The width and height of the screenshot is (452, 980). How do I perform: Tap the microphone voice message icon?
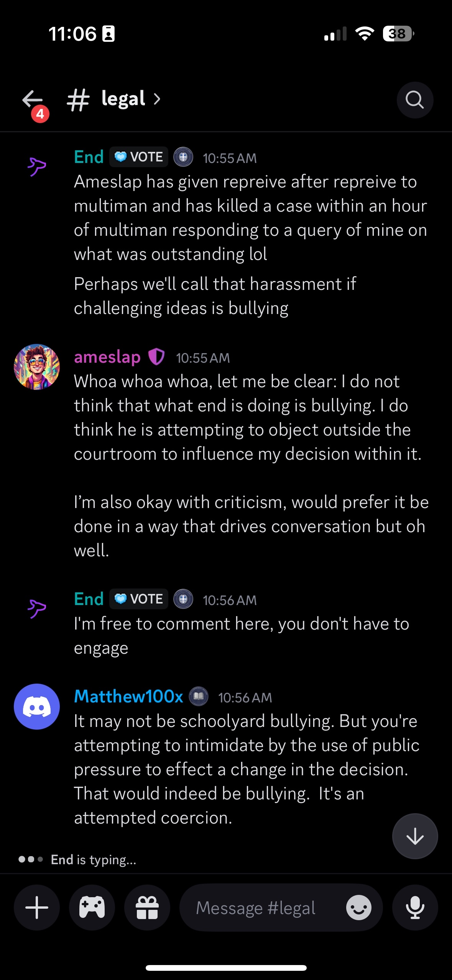point(415,908)
